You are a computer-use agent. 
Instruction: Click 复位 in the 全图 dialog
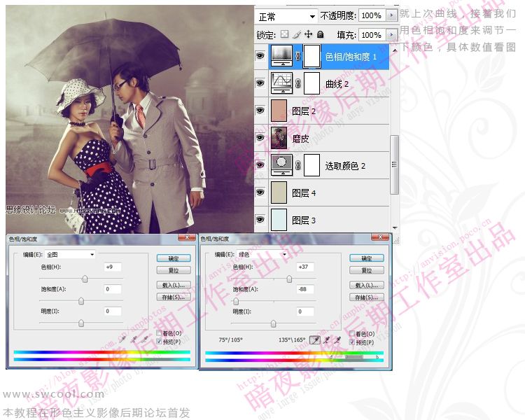pyautogui.click(x=174, y=270)
